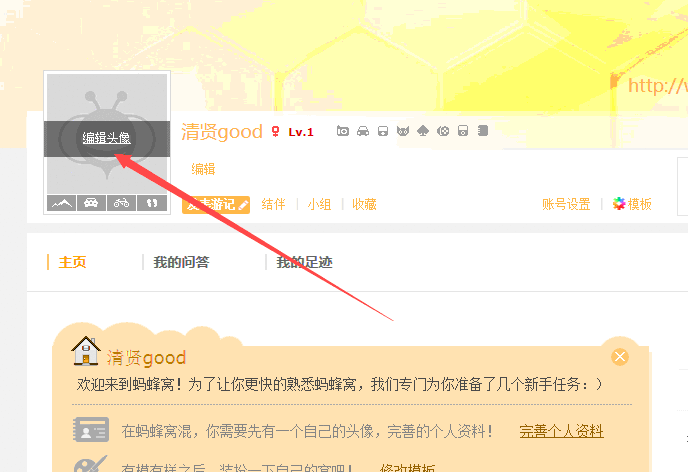Click the 完善个人资料 link
This screenshot has width=688, height=472.
(561, 431)
